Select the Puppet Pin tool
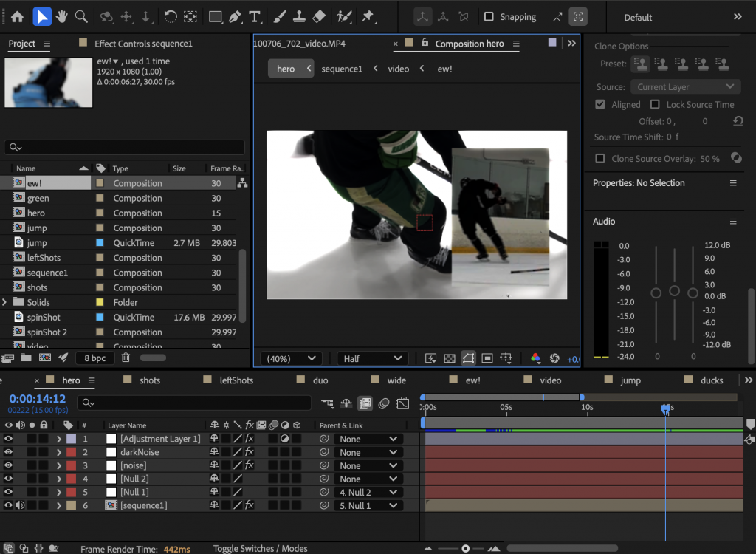756x554 pixels. [367, 16]
